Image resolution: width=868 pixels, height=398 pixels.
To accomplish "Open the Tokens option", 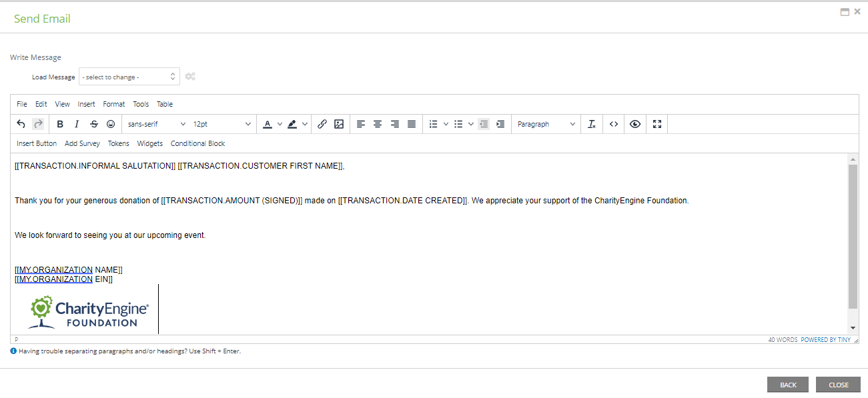I will pos(119,143).
